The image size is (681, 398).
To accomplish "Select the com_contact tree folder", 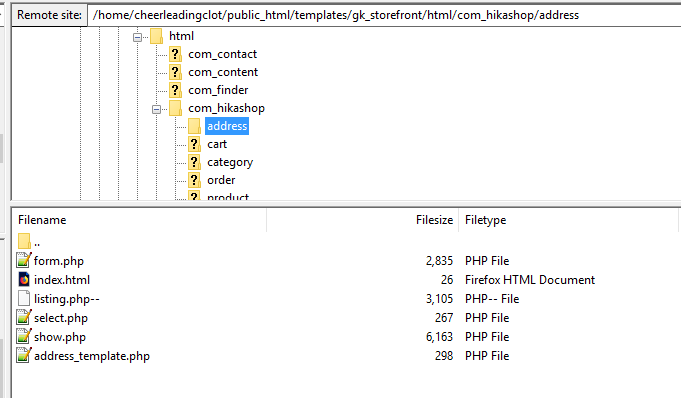I will tap(222, 54).
